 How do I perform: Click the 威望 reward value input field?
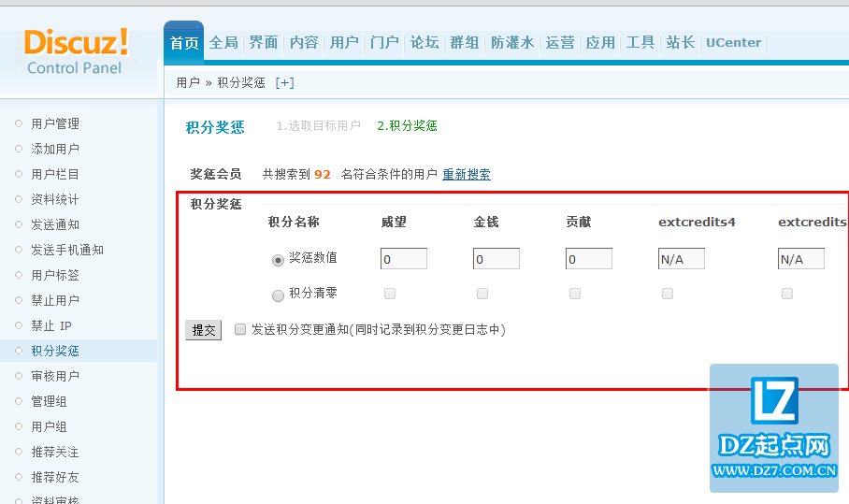[x=404, y=259]
